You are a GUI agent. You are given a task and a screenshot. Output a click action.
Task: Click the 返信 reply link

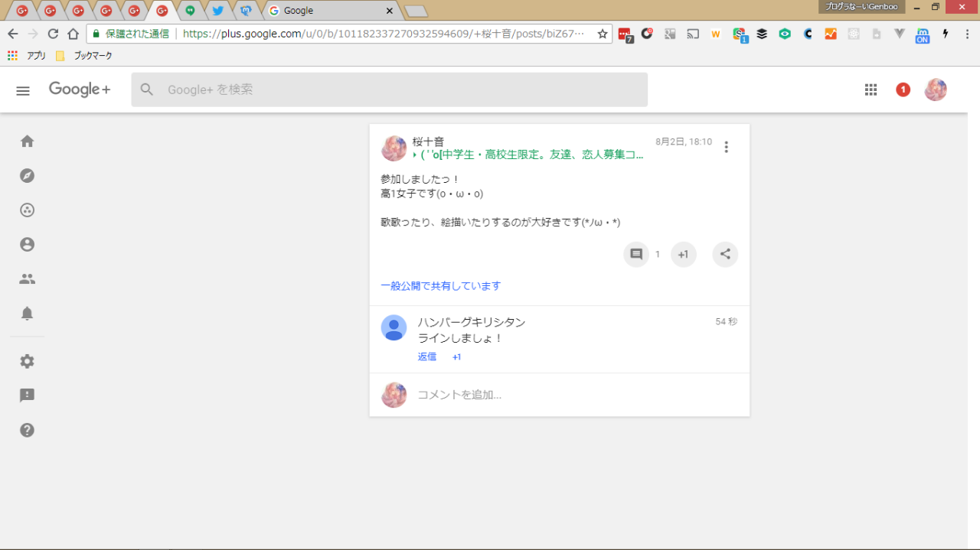click(426, 357)
